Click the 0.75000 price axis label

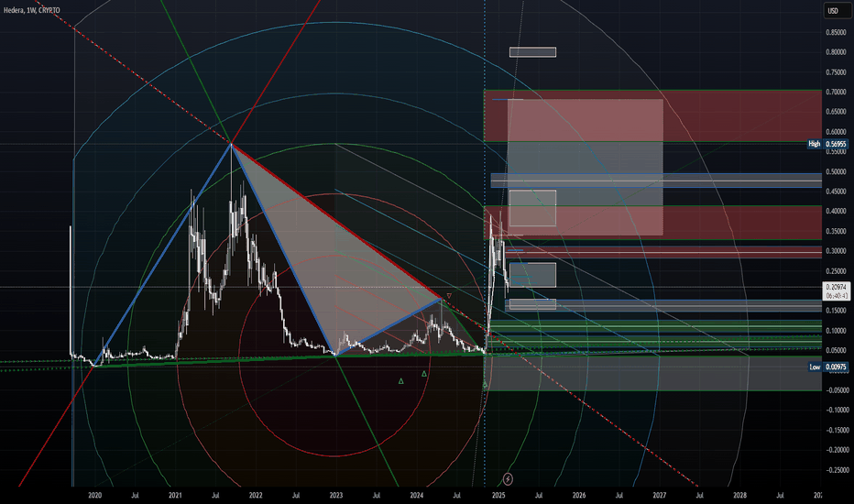(x=836, y=72)
